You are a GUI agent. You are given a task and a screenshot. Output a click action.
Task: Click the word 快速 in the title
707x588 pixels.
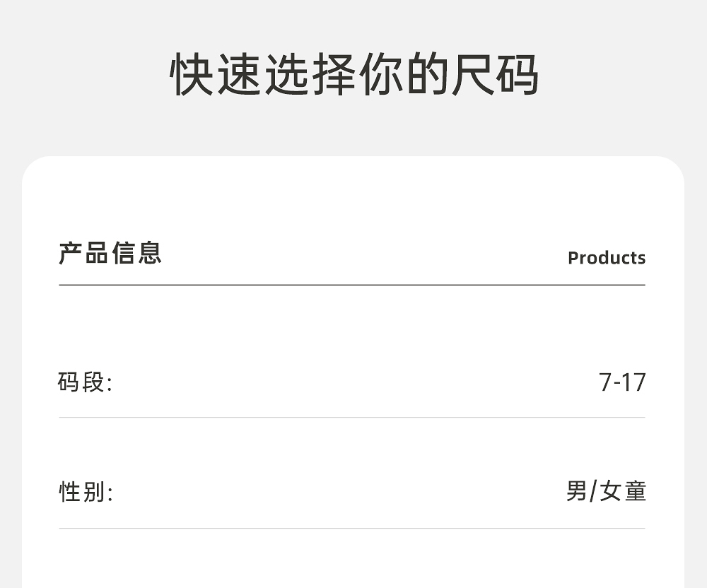216,74
